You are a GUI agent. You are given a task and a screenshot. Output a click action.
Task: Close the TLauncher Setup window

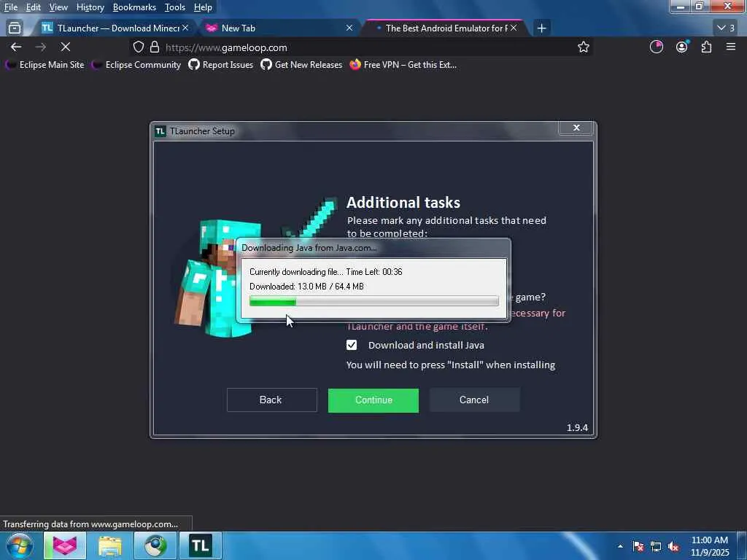[576, 128]
